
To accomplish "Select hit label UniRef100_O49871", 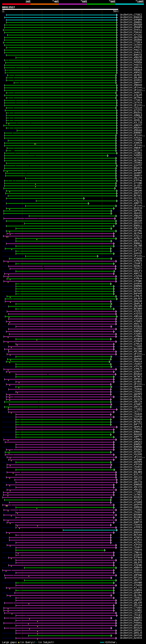I will coord(131,93).
